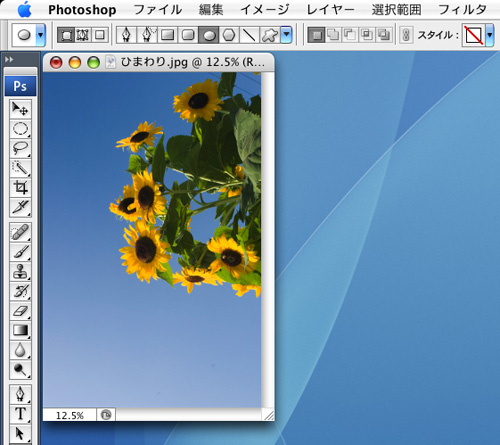
Task: Choose Polygon shape in options bar
Action: point(229,35)
